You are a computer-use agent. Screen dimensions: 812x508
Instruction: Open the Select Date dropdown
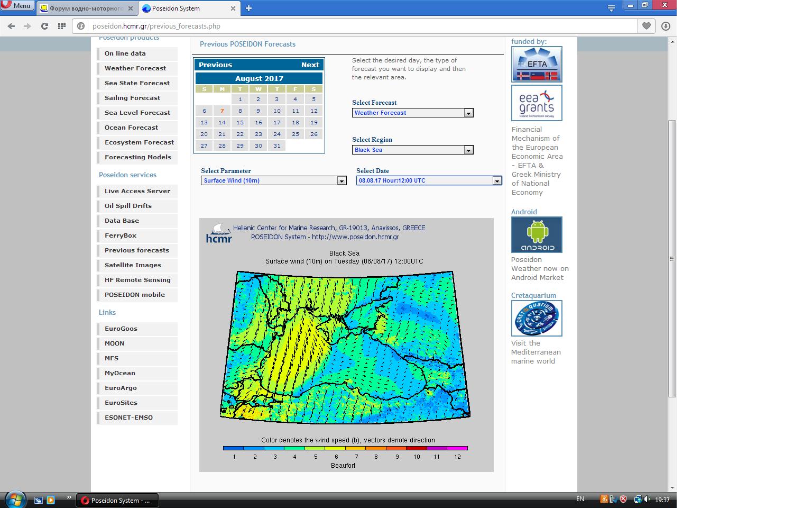click(429, 180)
